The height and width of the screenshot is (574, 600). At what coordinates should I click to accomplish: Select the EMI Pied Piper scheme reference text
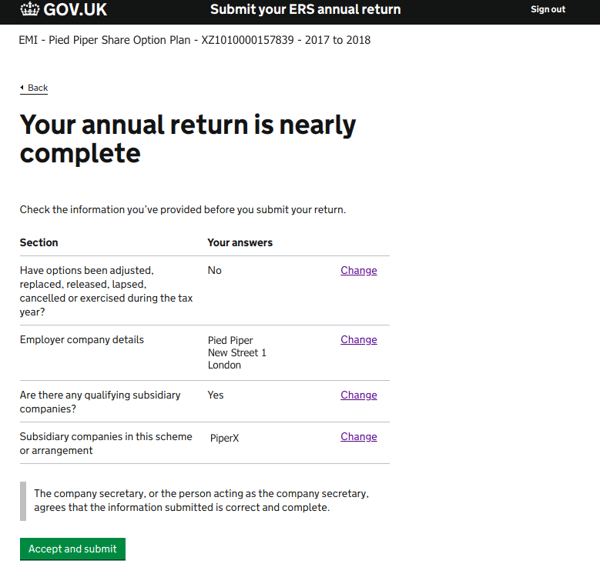pyautogui.click(x=195, y=40)
